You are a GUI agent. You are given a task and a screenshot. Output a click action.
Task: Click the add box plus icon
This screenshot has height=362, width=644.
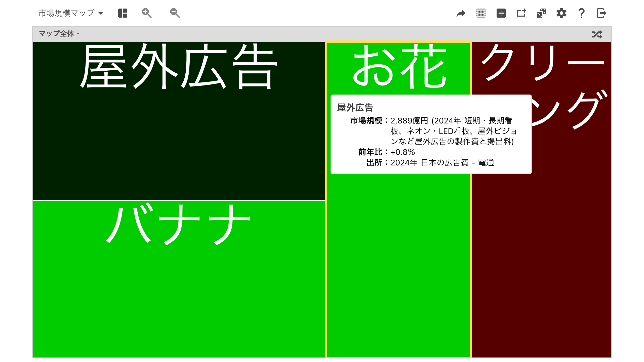[521, 13]
